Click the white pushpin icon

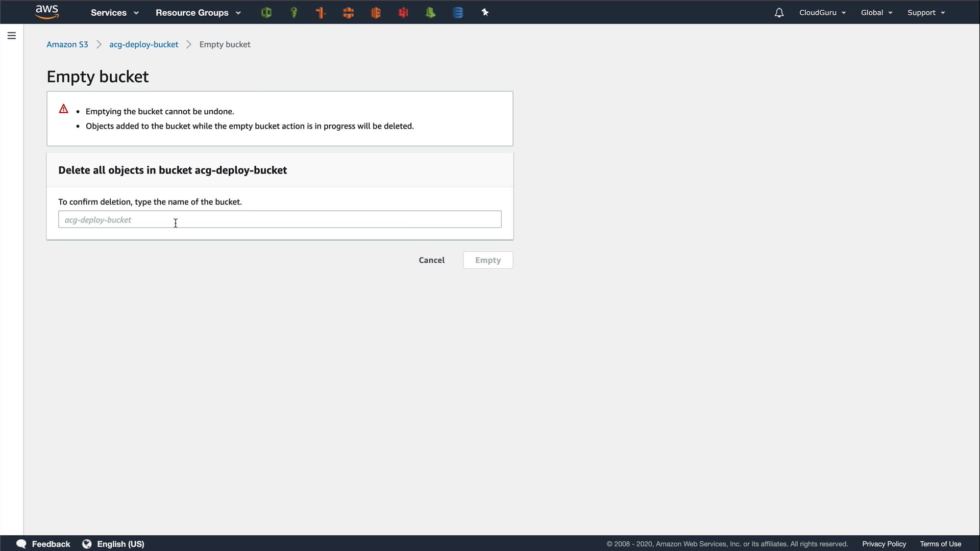pyautogui.click(x=485, y=13)
